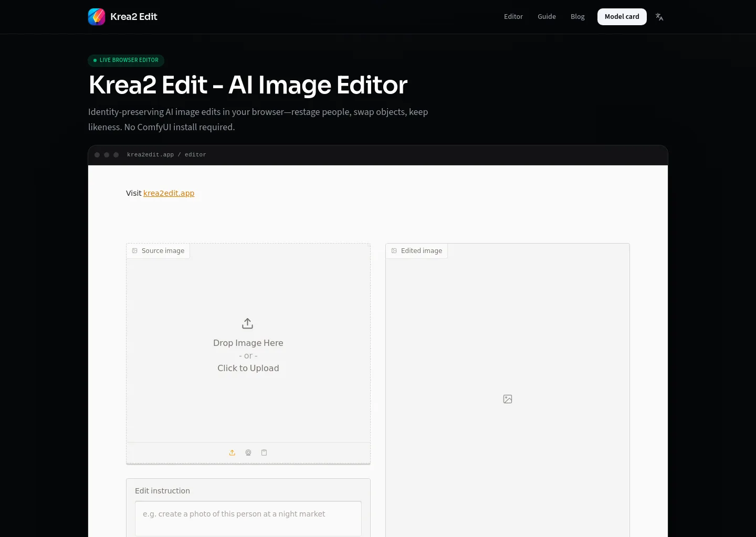This screenshot has width=756, height=537.
Task: Click the Edited image label icon
Action: pos(394,251)
